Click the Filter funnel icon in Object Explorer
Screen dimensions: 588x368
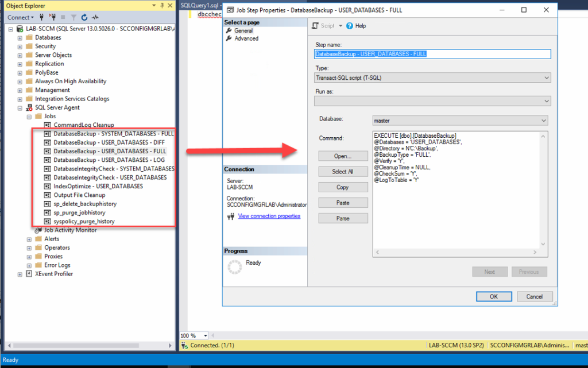coord(73,17)
